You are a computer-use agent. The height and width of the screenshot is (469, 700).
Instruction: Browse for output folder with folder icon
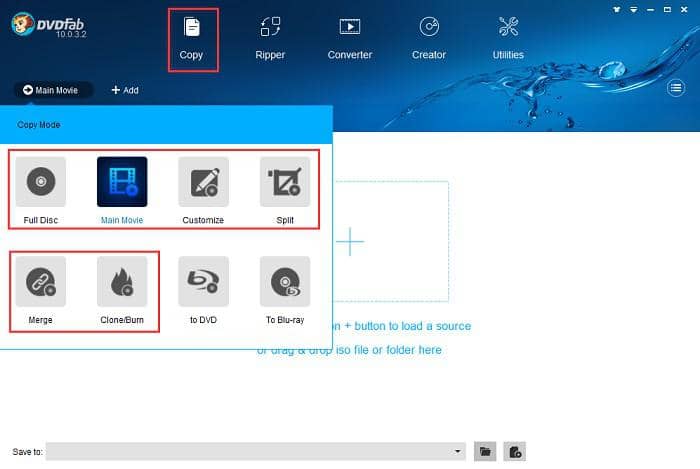485,451
